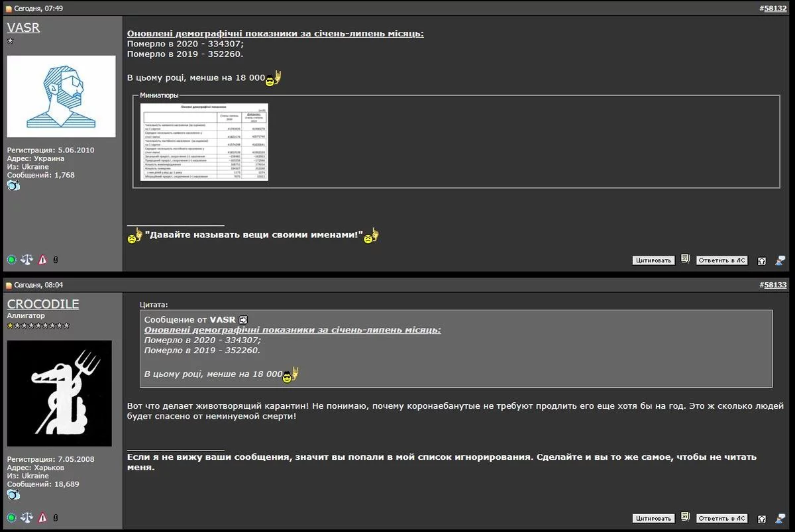The image size is (795, 532).
Task: Click the 'Цитата:' label above quote box
Action: [x=154, y=305]
